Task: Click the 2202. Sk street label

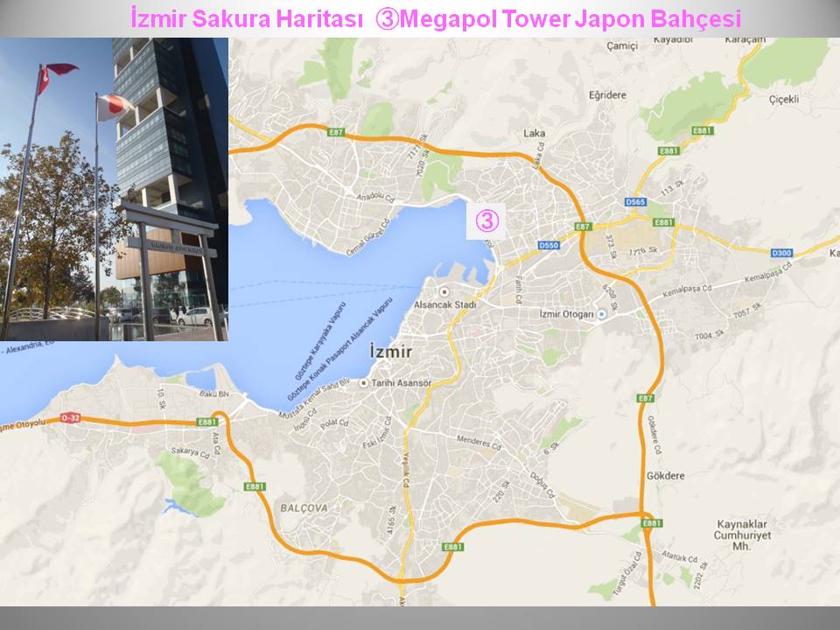Action: tap(700, 576)
